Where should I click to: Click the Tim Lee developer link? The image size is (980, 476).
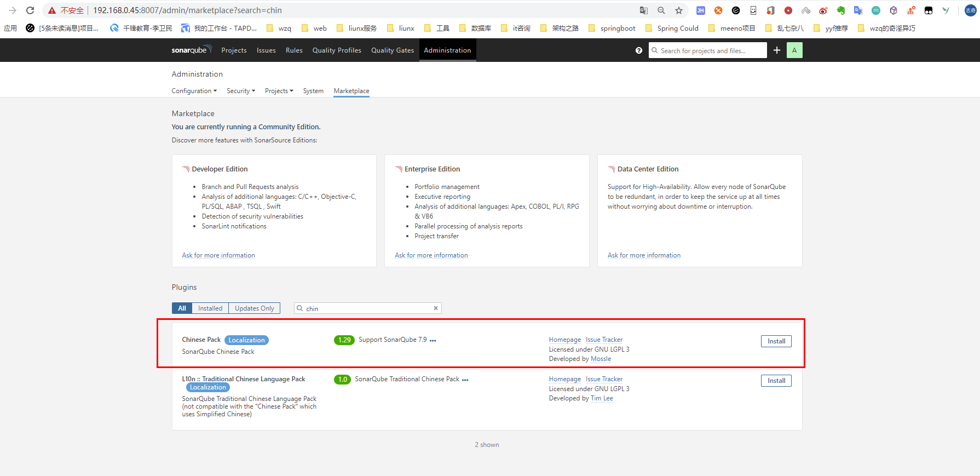602,398
